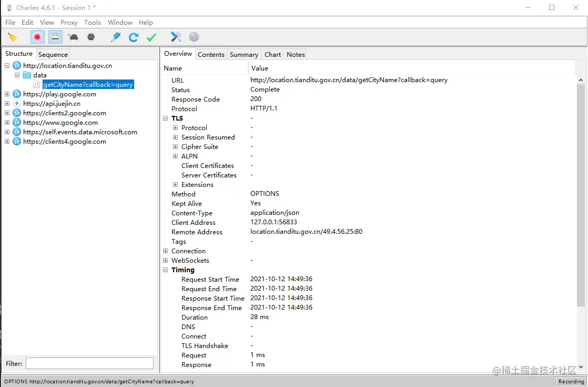Open the View menu
The image size is (588, 387).
click(47, 23)
